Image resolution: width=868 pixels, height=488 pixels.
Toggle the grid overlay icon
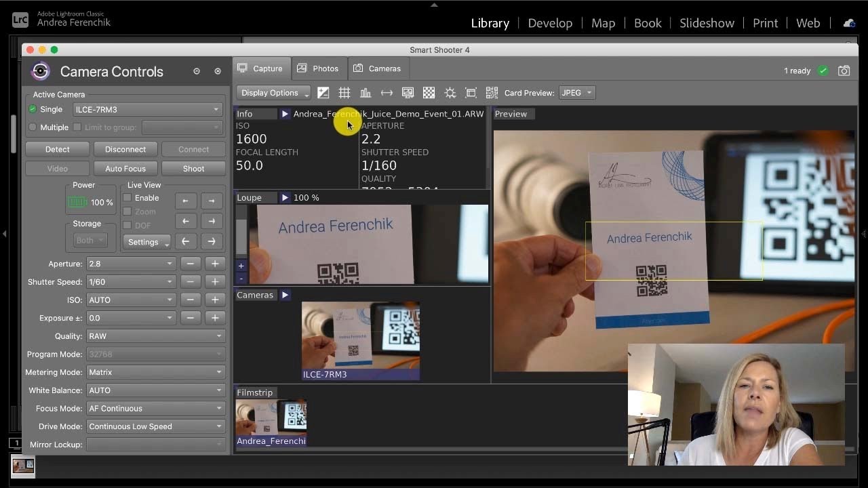point(344,93)
